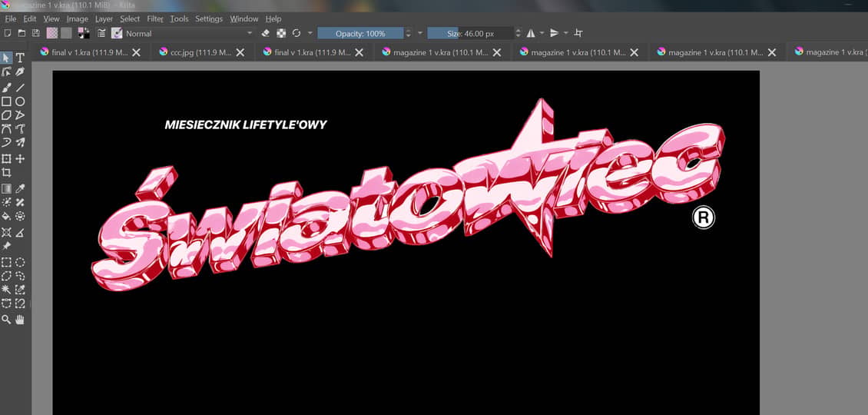Viewport: 868px width, 415px height.
Task: Select the Pan hand tool
Action: (20, 320)
